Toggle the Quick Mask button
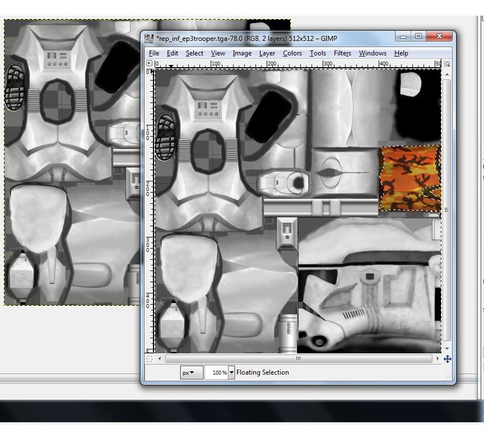The image size is (484, 448). coord(150,359)
